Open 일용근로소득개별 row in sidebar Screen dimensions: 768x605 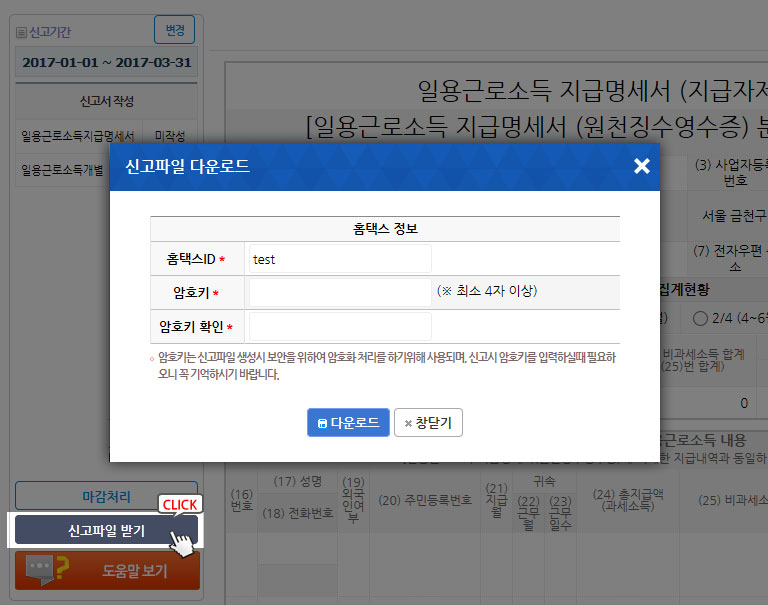tap(62, 170)
